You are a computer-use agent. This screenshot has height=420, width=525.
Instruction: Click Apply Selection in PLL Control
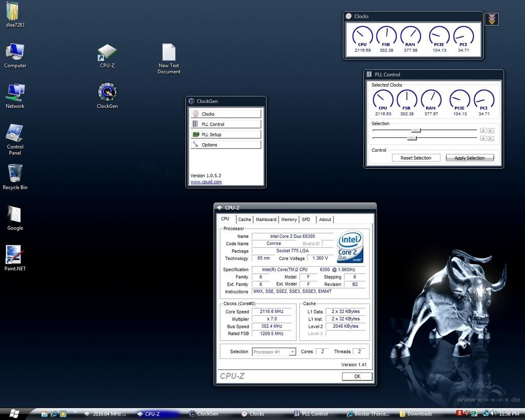click(x=470, y=158)
